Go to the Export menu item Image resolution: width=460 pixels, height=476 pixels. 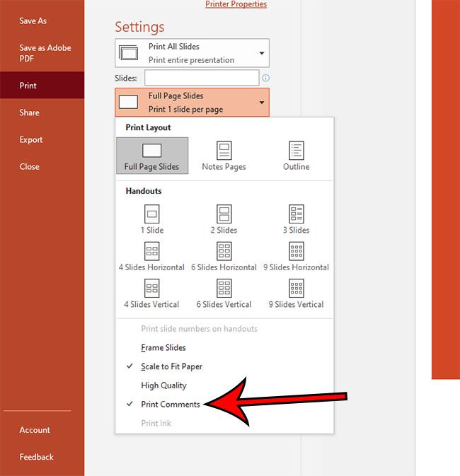tap(31, 140)
